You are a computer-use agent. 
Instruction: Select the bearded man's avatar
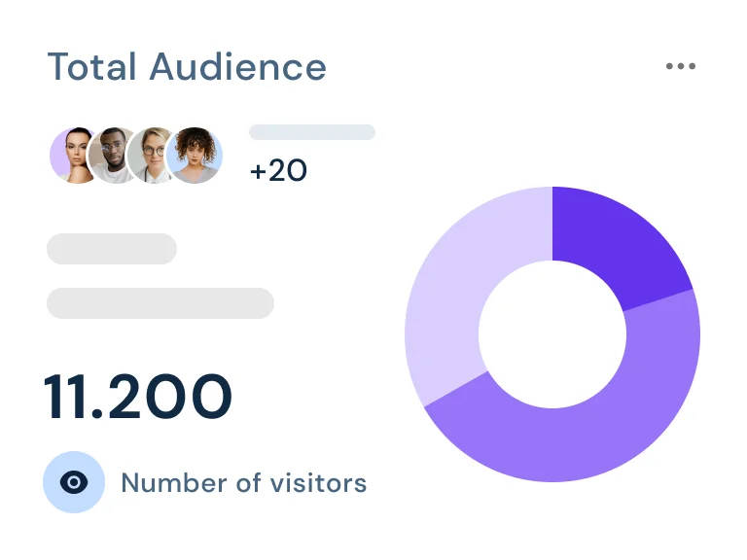point(116,156)
